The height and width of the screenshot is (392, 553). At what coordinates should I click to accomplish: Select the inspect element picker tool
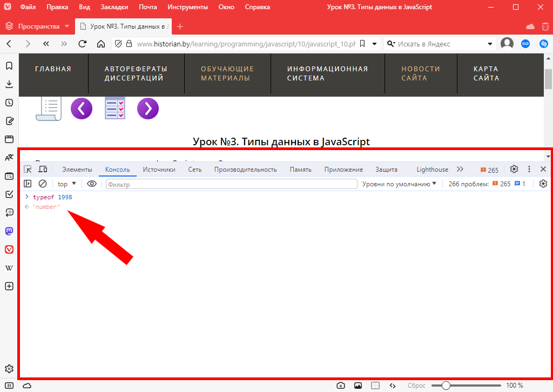point(28,170)
